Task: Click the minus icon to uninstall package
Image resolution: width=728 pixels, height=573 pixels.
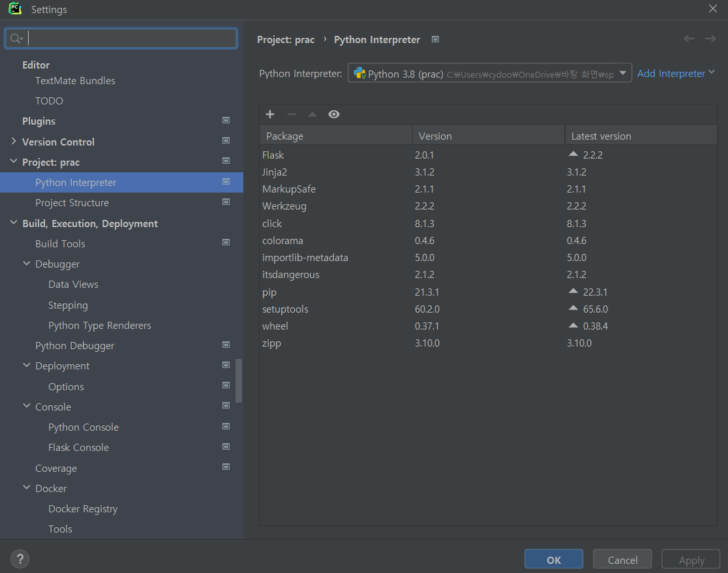Action: click(292, 114)
